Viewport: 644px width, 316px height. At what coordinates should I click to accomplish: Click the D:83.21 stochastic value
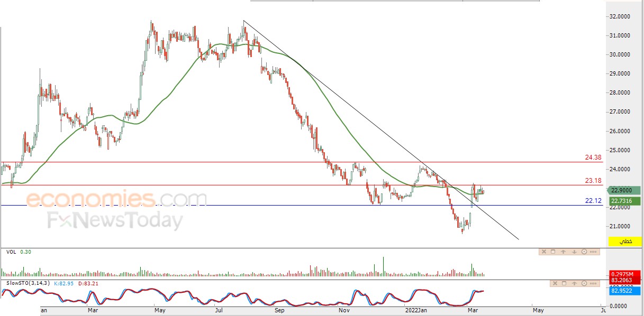(x=88, y=284)
